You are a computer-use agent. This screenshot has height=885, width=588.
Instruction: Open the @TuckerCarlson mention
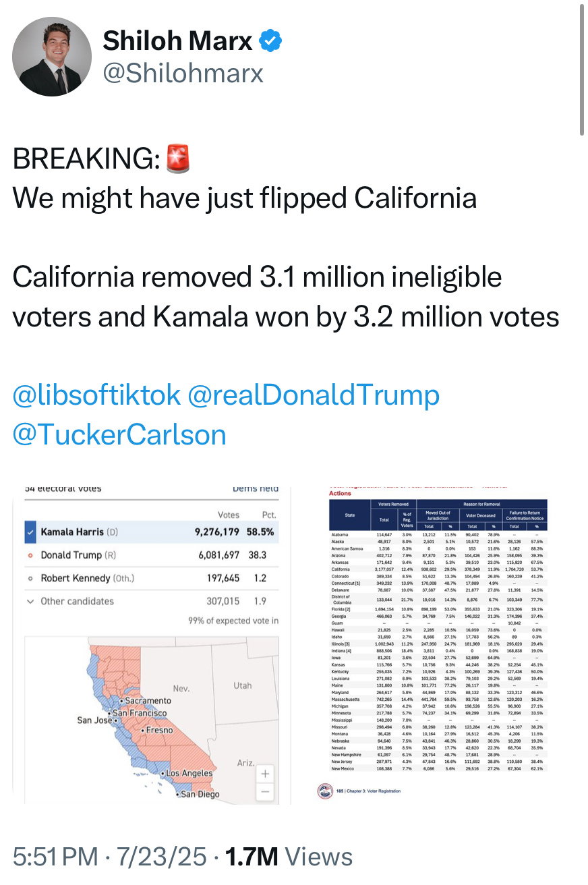click(x=119, y=434)
